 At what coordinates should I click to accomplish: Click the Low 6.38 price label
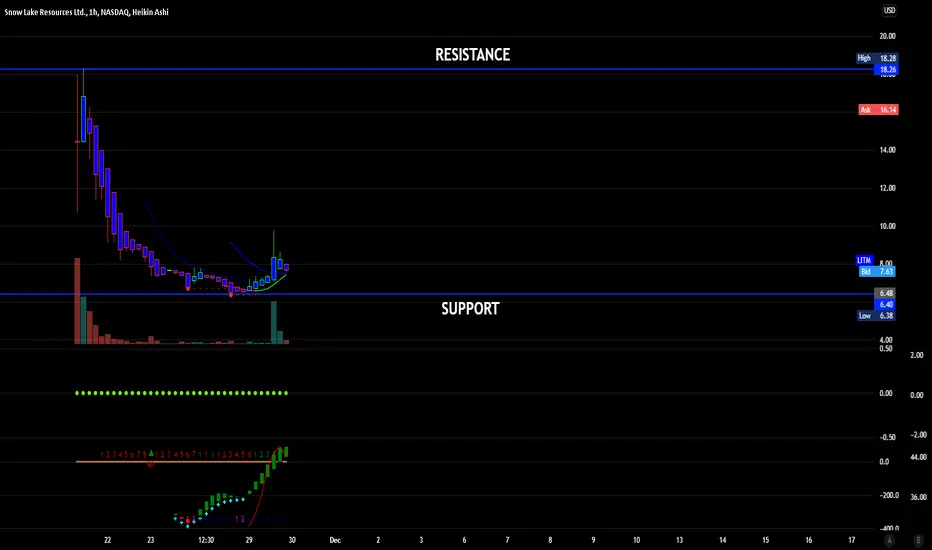coord(877,316)
